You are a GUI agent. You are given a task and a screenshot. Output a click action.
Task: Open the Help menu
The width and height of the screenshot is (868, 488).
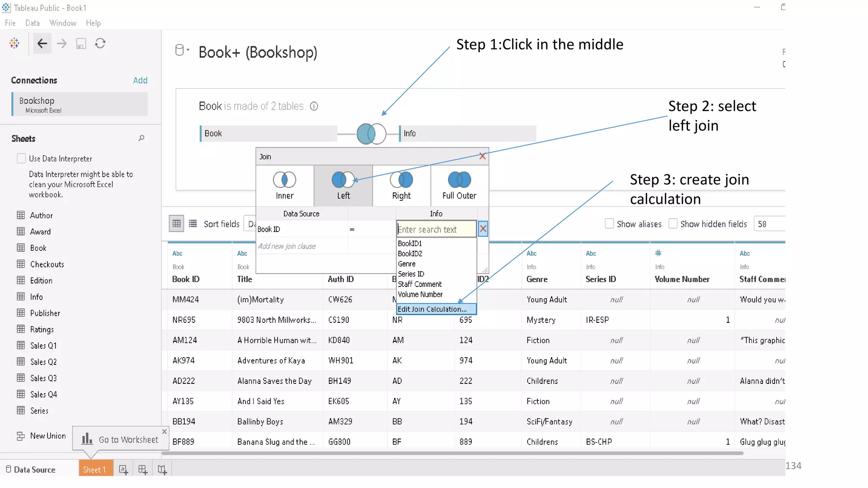click(93, 23)
